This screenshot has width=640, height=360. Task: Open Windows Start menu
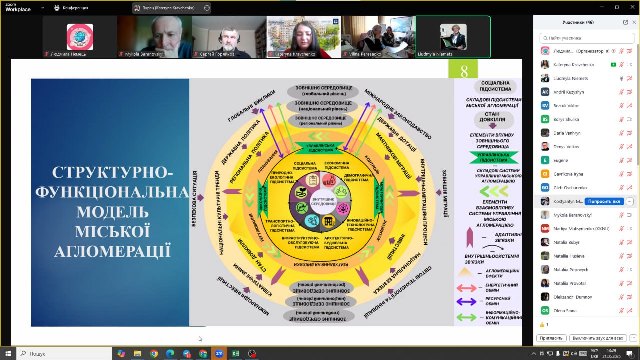(8, 353)
